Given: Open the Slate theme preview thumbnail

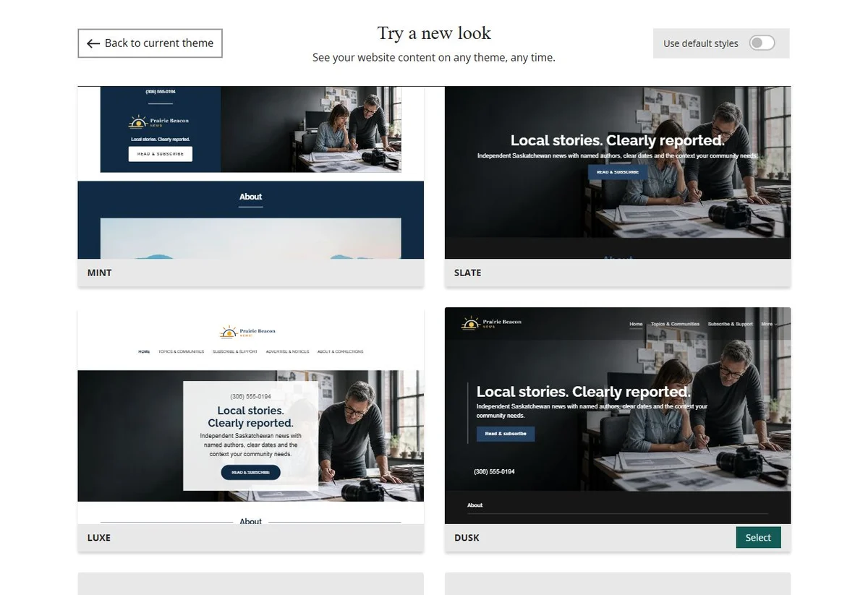Looking at the screenshot, I should coord(618,173).
